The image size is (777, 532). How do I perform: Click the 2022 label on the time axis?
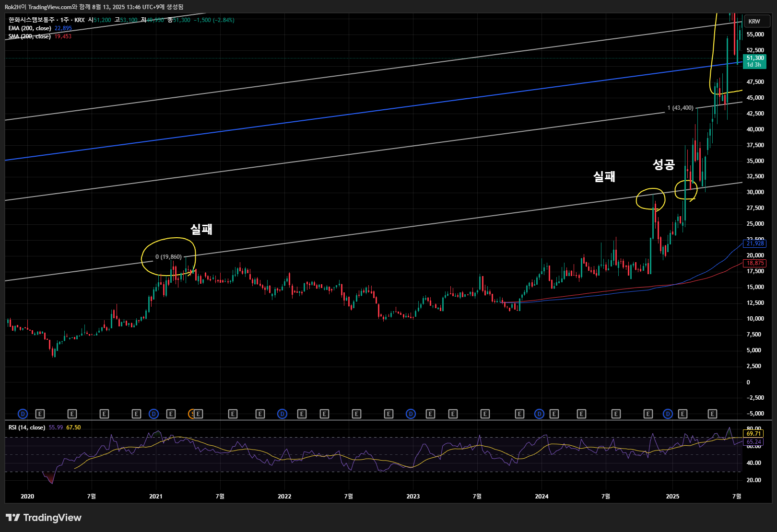[284, 496]
